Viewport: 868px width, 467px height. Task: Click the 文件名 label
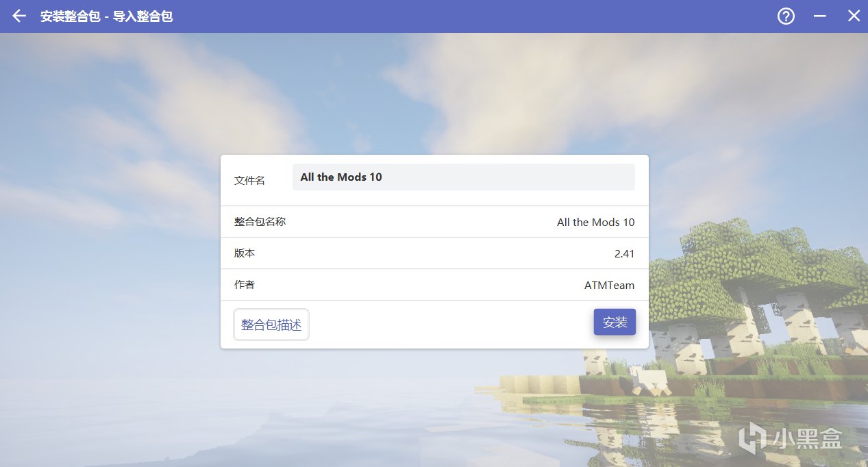coord(249,180)
